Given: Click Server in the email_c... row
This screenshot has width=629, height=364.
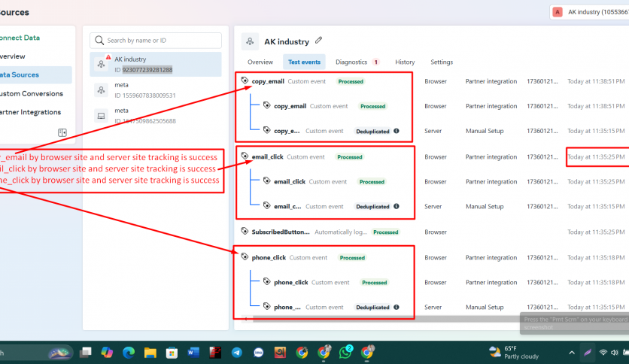Looking at the screenshot, I should (433, 207).
